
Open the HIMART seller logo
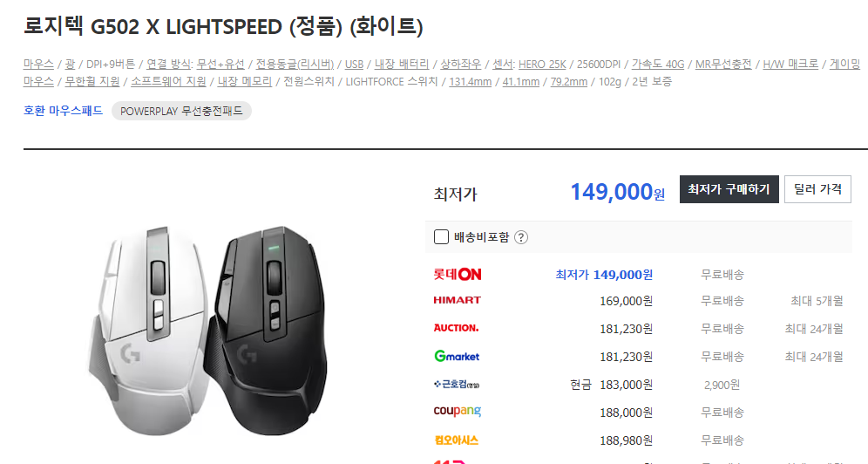[x=458, y=300]
